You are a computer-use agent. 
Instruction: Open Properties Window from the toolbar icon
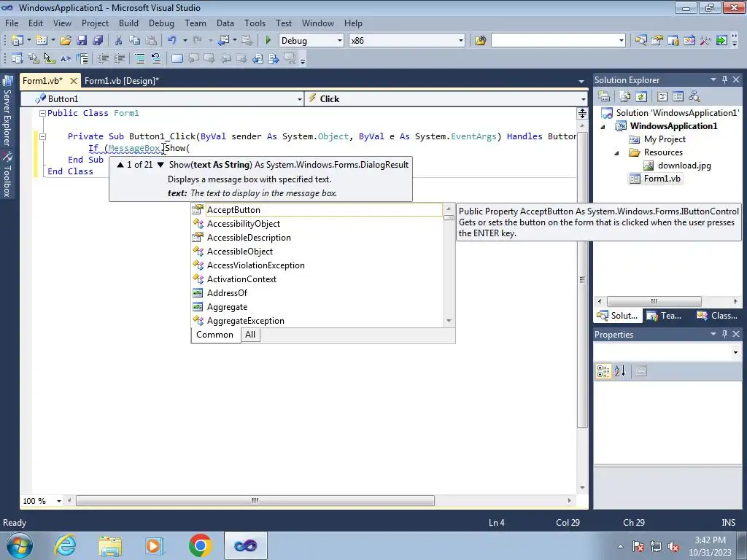click(x=657, y=41)
